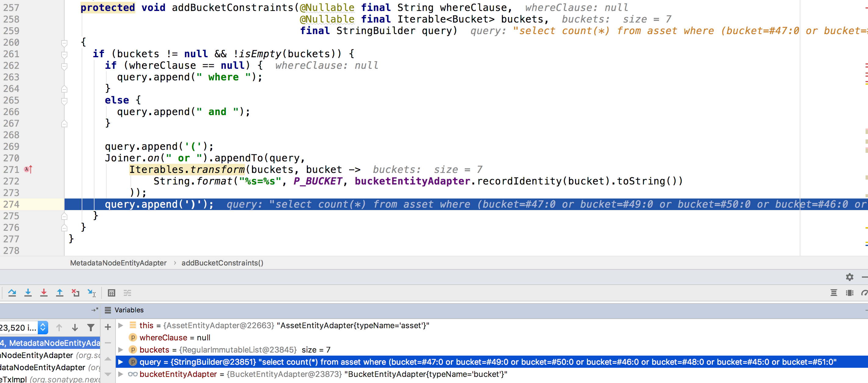This screenshot has width=868, height=383.
Task: Click the red Force Step Into button
Action: [44, 293]
